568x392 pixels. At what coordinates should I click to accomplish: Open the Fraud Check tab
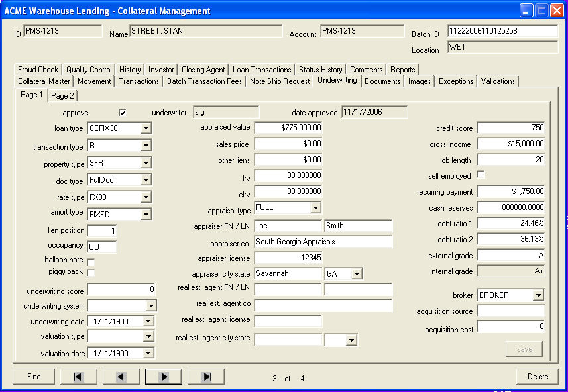point(38,70)
